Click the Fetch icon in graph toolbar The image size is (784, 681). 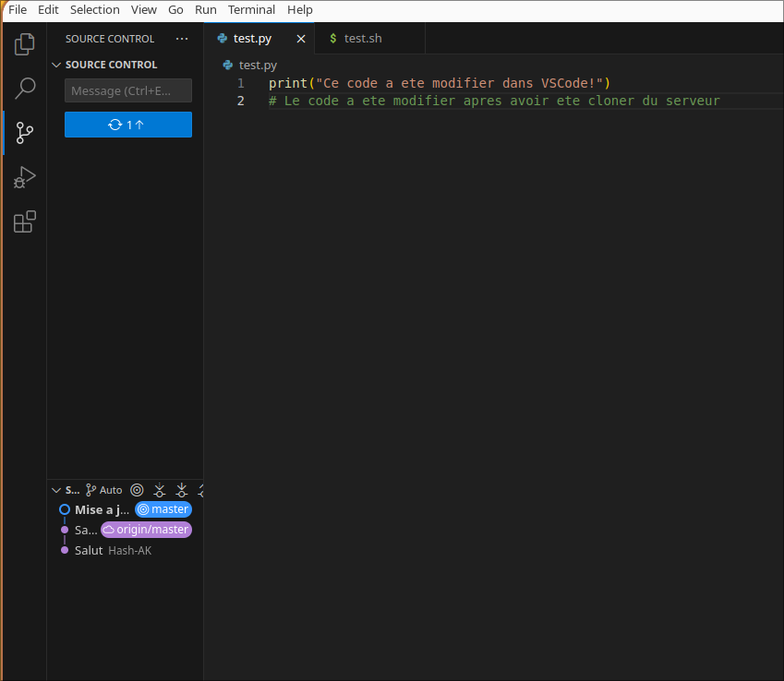point(160,490)
